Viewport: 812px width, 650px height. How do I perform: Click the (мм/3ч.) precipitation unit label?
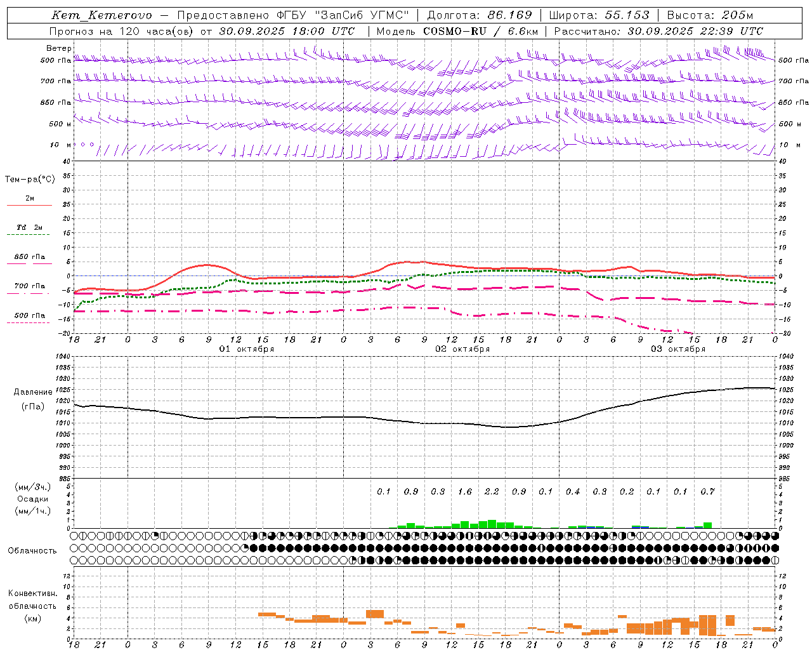pyautogui.click(x=32, y=487)
